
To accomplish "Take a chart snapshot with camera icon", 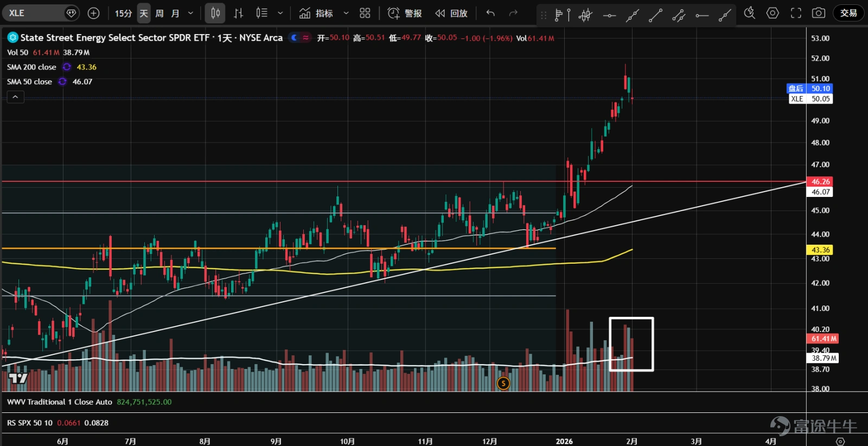I will (819, 13).
